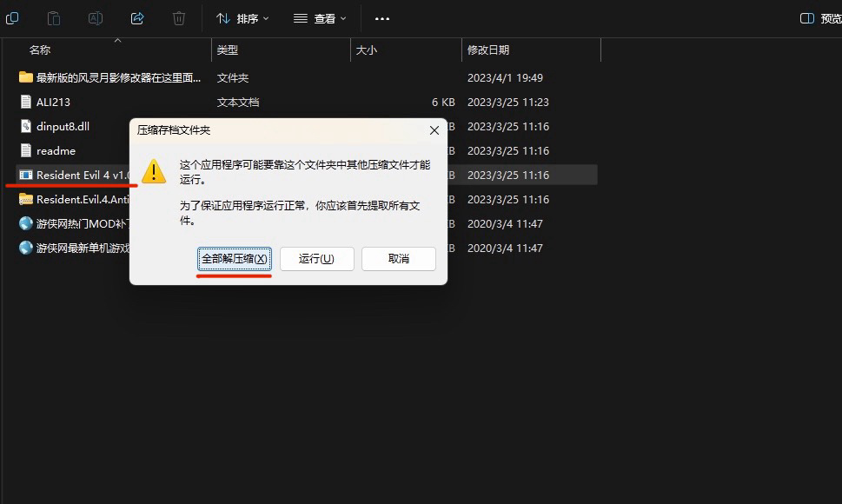Image resolution: width=842 pixels, height=504 pixels.
Task: Click the Paste clipboard icon
Action: 54,18
